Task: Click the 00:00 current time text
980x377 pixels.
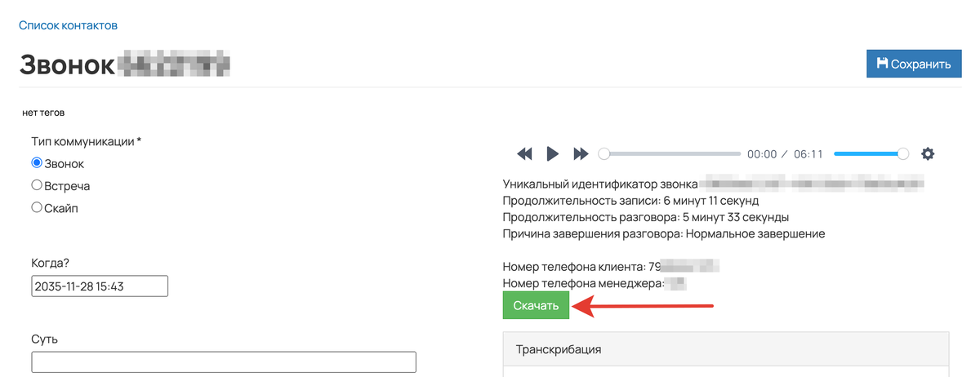Action: (761, 153)
